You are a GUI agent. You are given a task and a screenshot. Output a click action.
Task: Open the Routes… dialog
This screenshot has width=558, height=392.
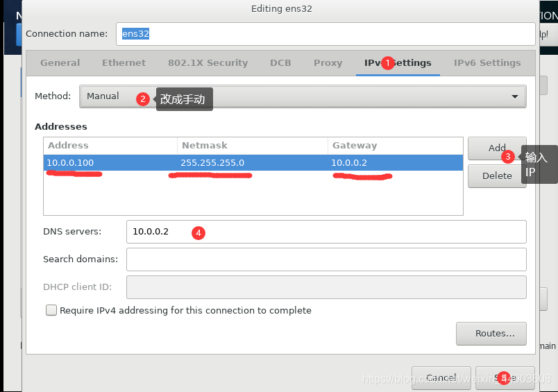[x=491, y=334]
